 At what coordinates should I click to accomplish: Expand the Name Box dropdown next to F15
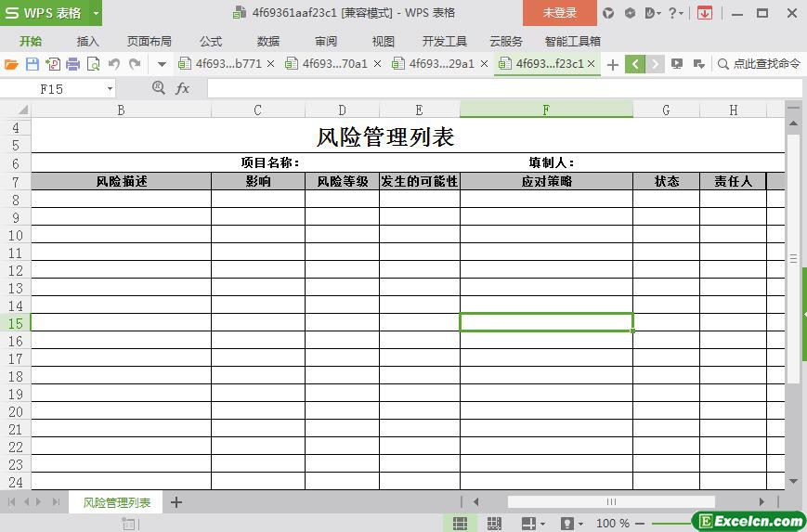[x=110, y=89]
